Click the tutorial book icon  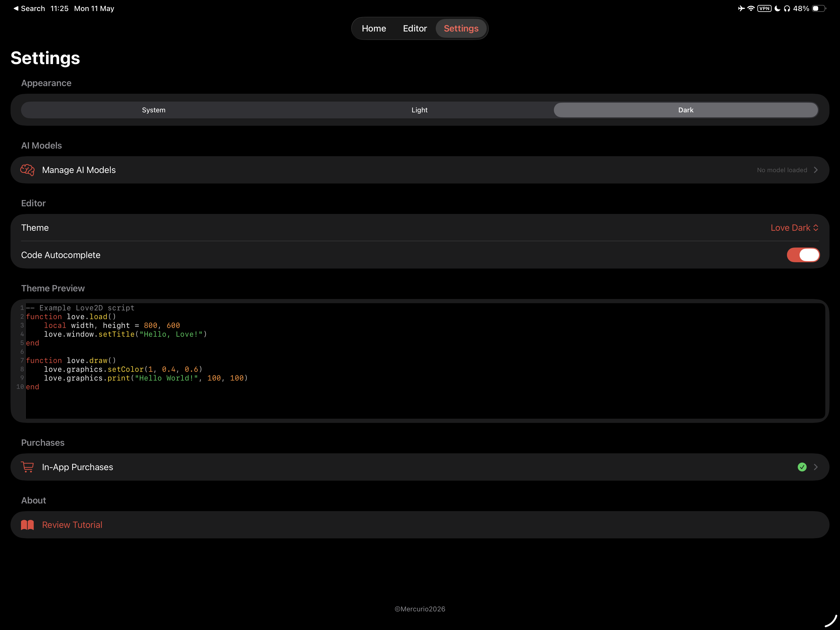pyautogui.click(x=27, y=524)
